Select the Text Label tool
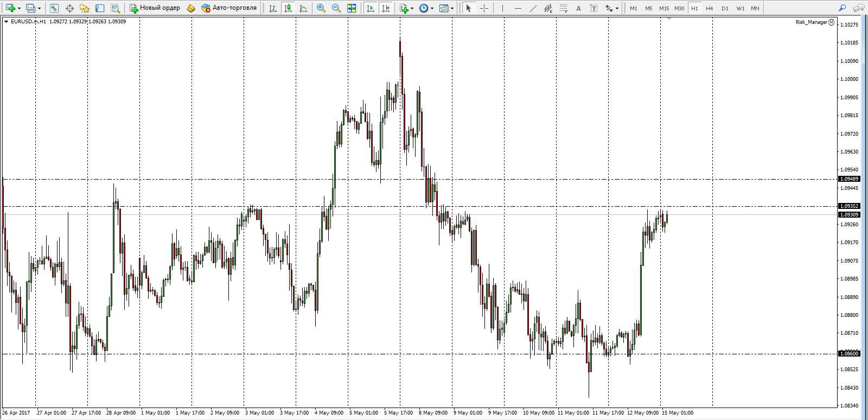868x420 pixels. (x=593, y=8)
